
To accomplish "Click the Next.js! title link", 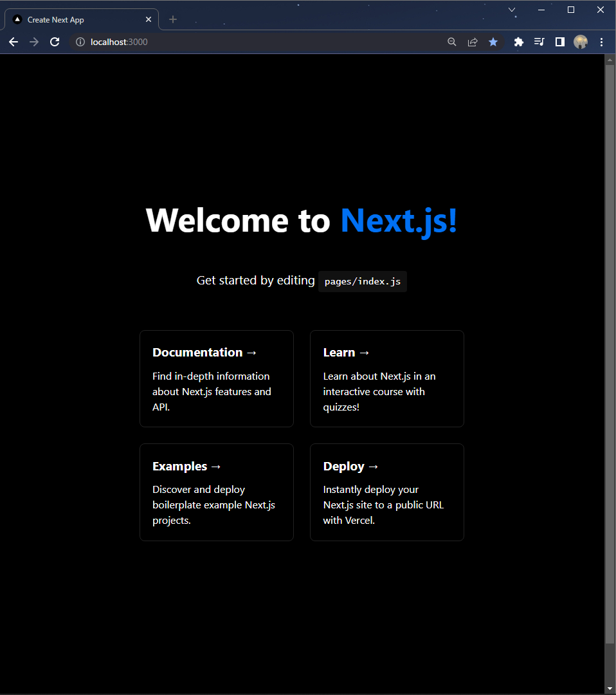I will pyautogui.click(x=399, y=220).
